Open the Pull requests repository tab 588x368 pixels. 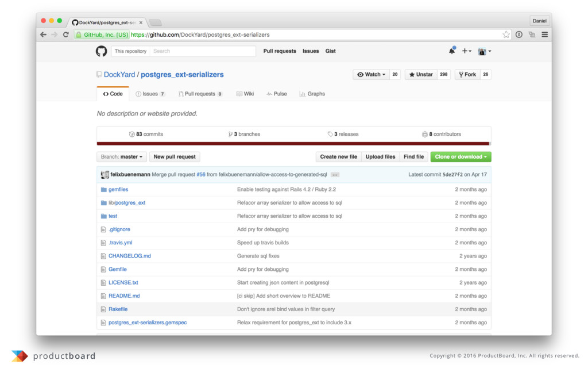point(200,94)
